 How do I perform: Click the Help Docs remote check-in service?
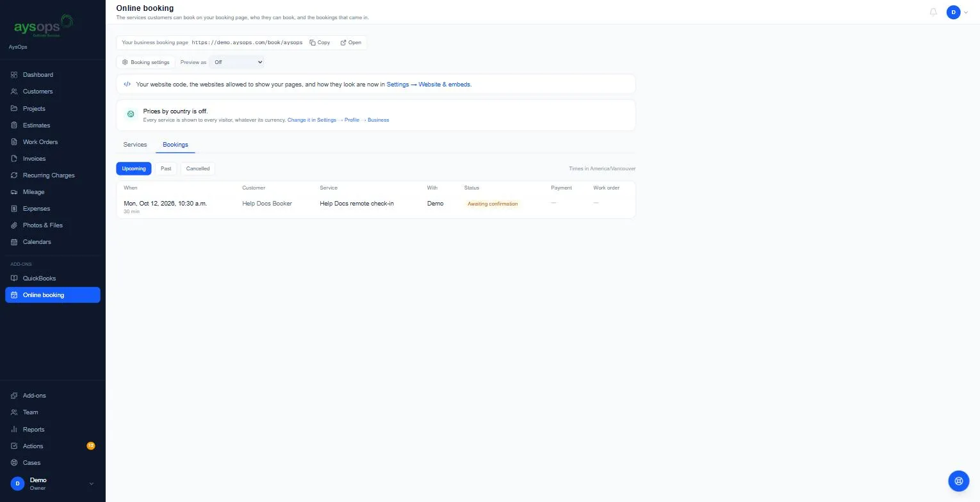tap(357, 204)
